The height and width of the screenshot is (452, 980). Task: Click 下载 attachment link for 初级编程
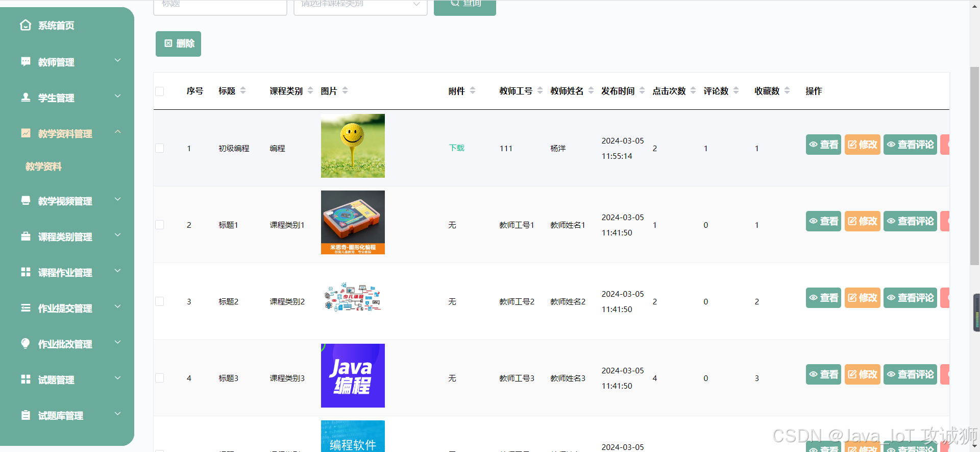coord(456,148)
